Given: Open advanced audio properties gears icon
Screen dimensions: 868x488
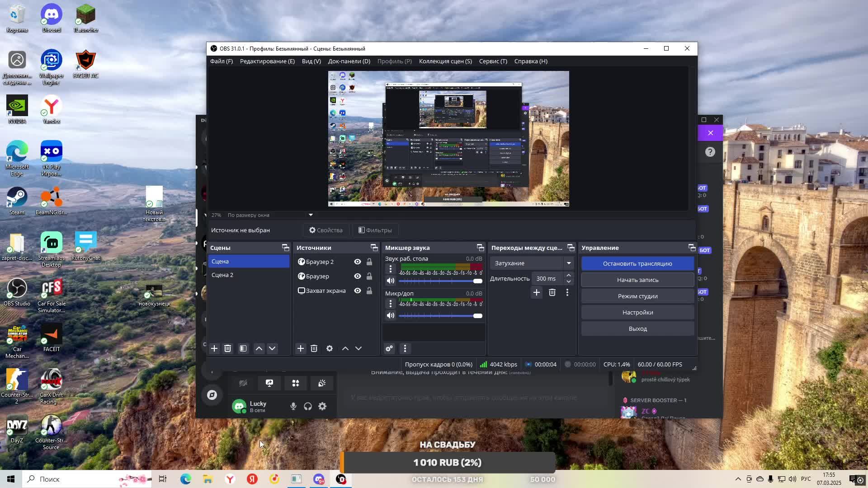Looking at the screenshot, I should [389, 348].
